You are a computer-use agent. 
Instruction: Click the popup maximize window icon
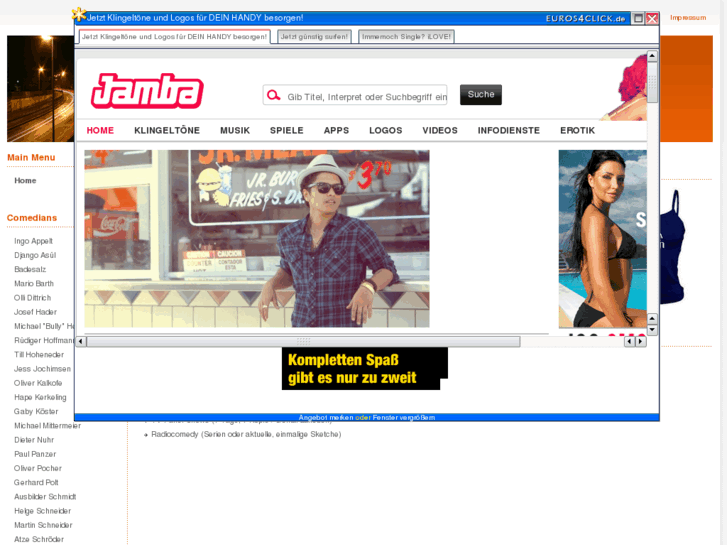tap(638, 18)
